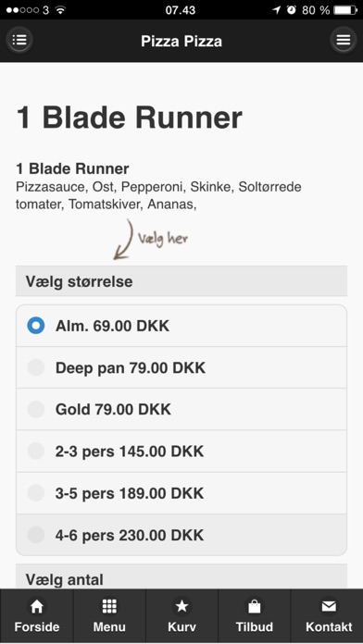Choose the 4-6 pers 230.00 DKK size
363x644 pixels.
pyautogui.click(x=181, y=535)
